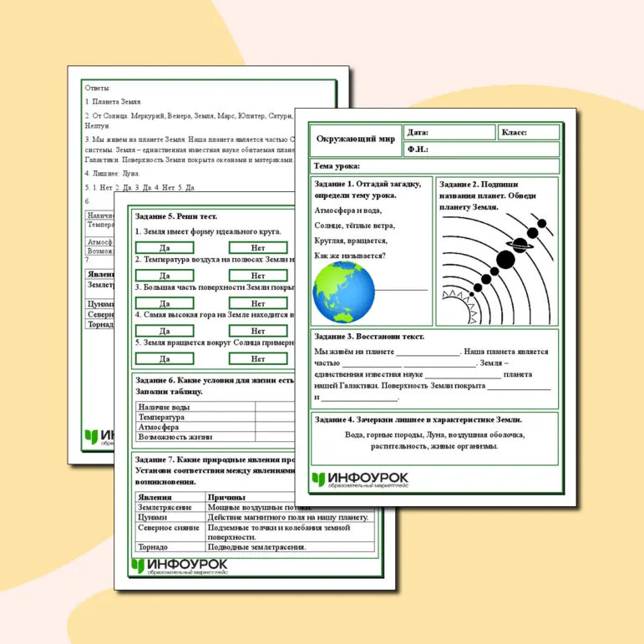
Task: Click the answer line starting '2. От Солнца: Меркурий'
Action: [189, 116]
